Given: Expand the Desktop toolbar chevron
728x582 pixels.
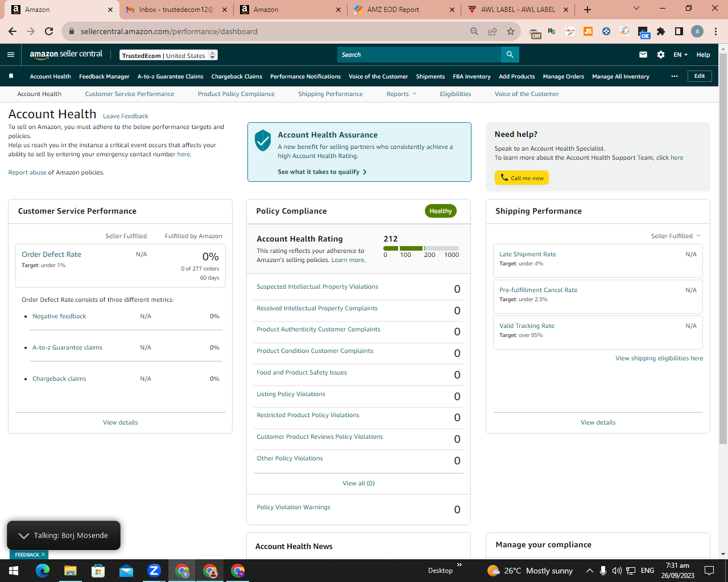Looking at the screenshot, I should point(460,565).
